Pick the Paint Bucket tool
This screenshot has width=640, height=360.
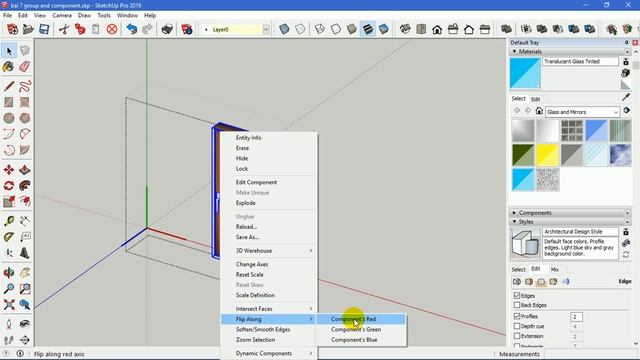9,67
